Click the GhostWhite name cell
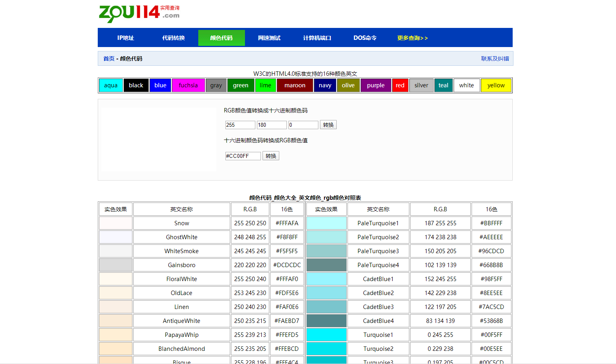The height and width of the screenshot is (364, 616). pos(182,237)
